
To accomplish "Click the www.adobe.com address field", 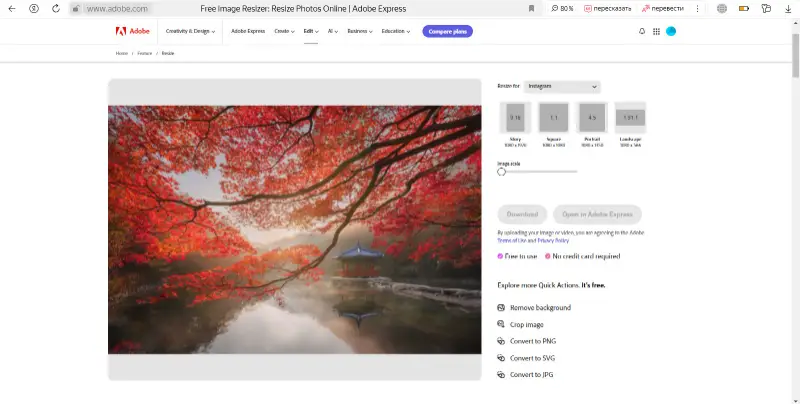I will (x=117, y=9).
